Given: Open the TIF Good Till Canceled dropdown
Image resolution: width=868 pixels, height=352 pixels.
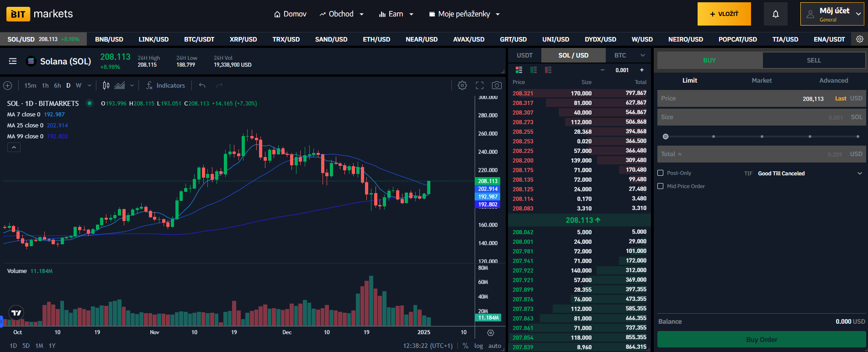Looking at the screenshot, I should (810, 173).
